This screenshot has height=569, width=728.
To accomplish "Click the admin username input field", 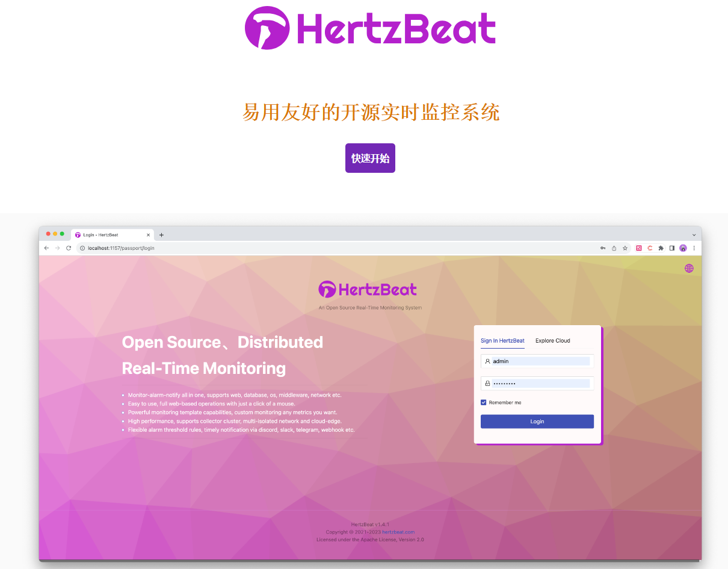I will click(540, 361).
